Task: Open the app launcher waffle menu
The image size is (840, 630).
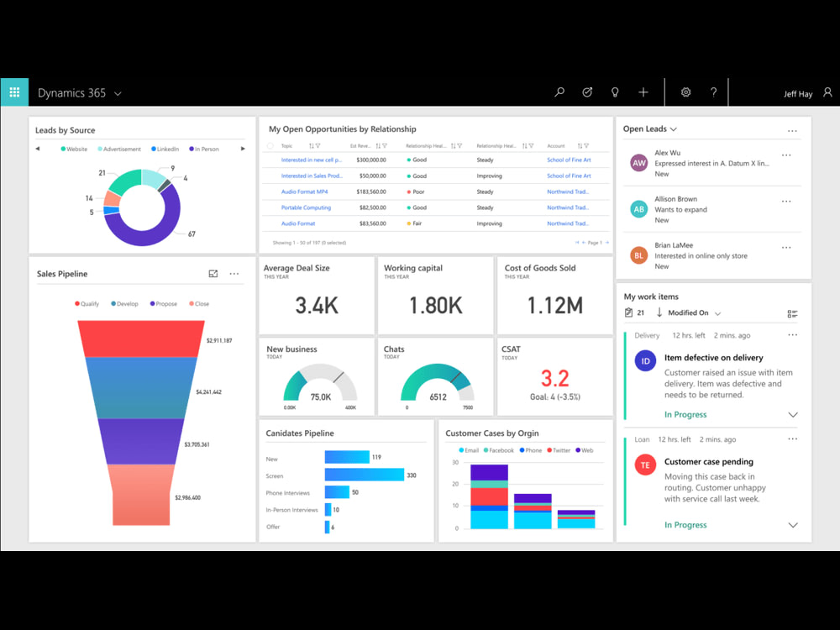Action: tap(14, 92)
